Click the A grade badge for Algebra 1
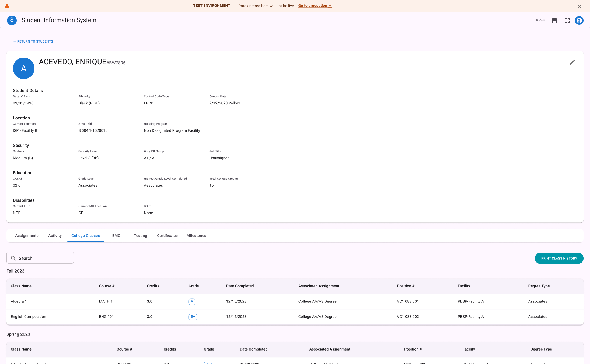Viewport: 590px width, 364px height. click(192, 302)
